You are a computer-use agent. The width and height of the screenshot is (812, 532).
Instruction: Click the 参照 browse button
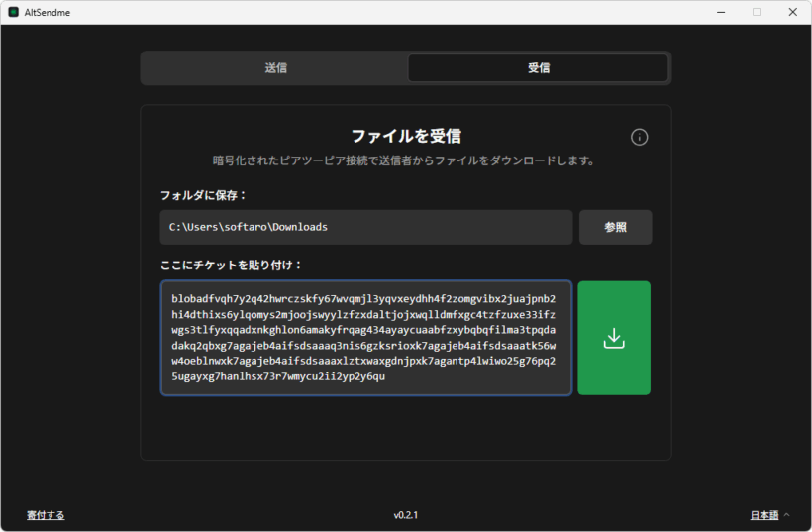point(615,227)
